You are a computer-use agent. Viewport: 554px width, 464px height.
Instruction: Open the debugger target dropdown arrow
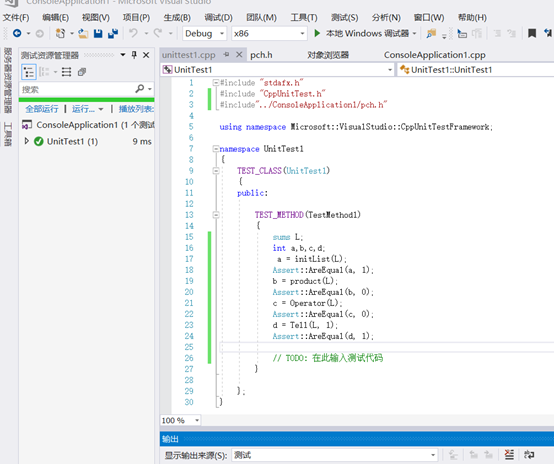coord(414,34)
